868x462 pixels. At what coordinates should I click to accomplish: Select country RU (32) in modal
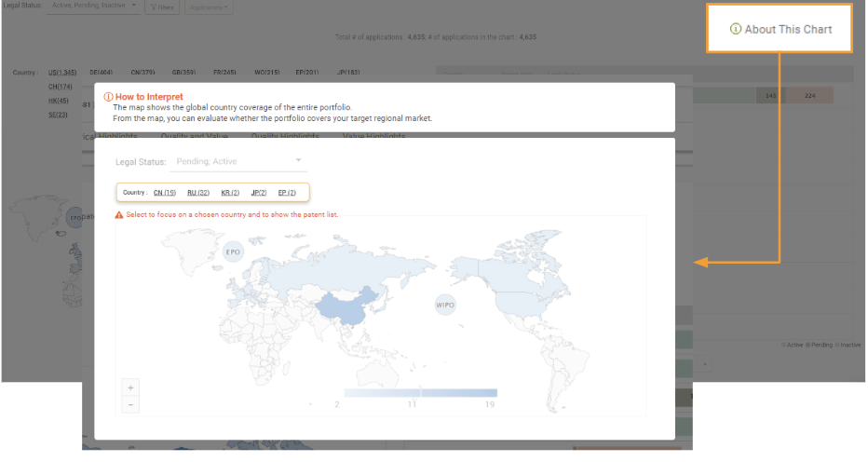198,193
